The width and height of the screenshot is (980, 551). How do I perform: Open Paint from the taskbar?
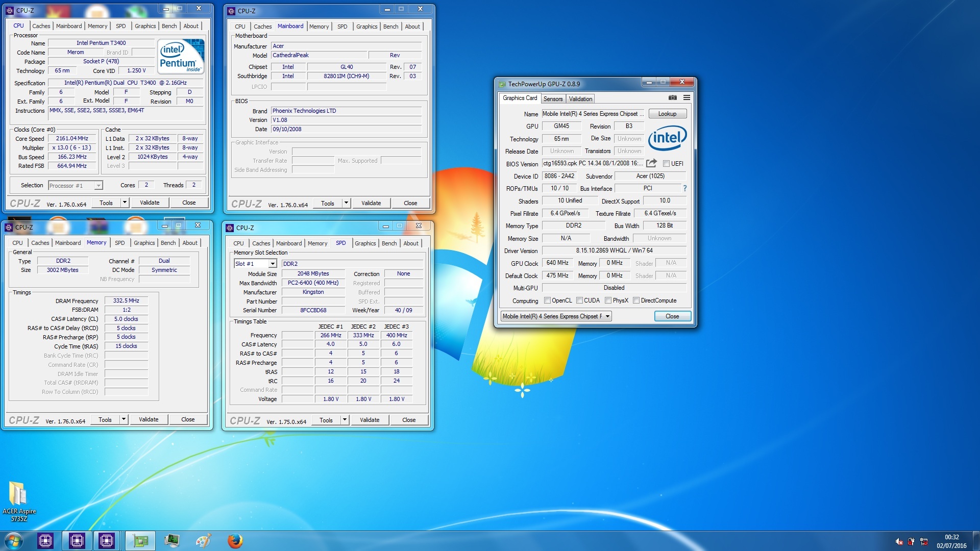point(203,541)
